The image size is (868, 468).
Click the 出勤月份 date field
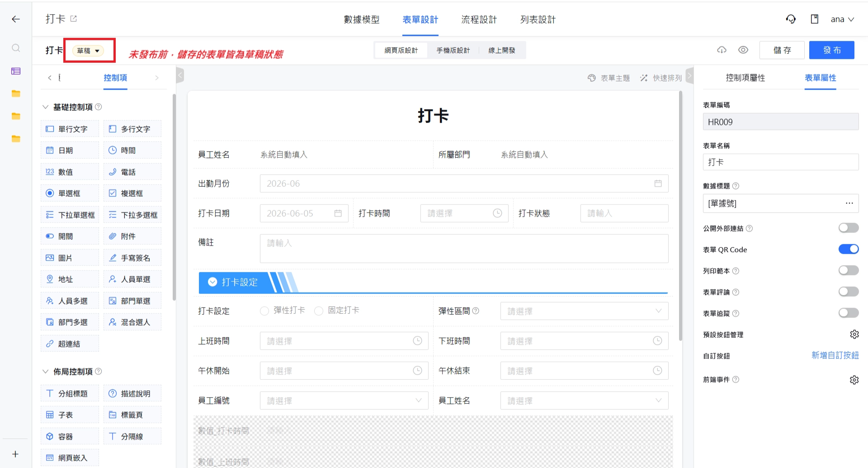click(x=464, y=184)
